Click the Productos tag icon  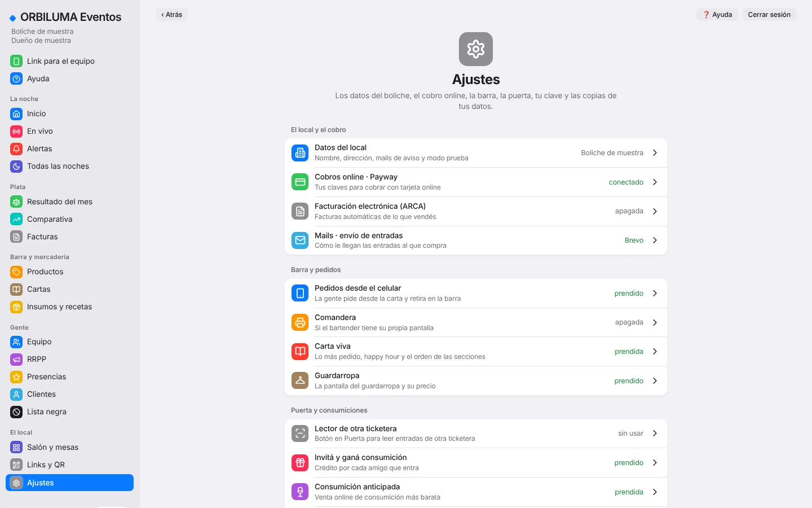(16, 271)
